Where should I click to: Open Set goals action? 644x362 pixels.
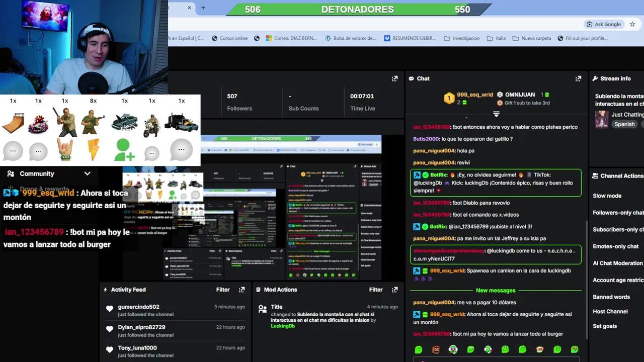click(605, 326)
